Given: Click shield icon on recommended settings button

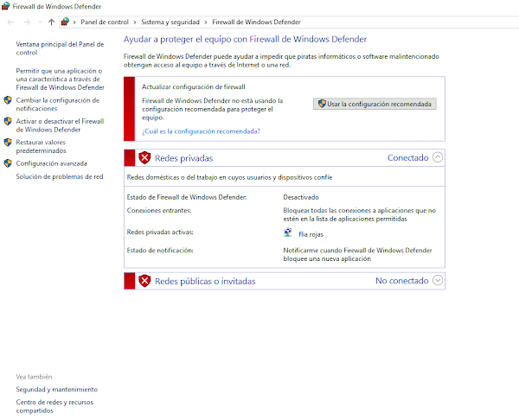Looking at the screenshot, I should tap(322, 104).
